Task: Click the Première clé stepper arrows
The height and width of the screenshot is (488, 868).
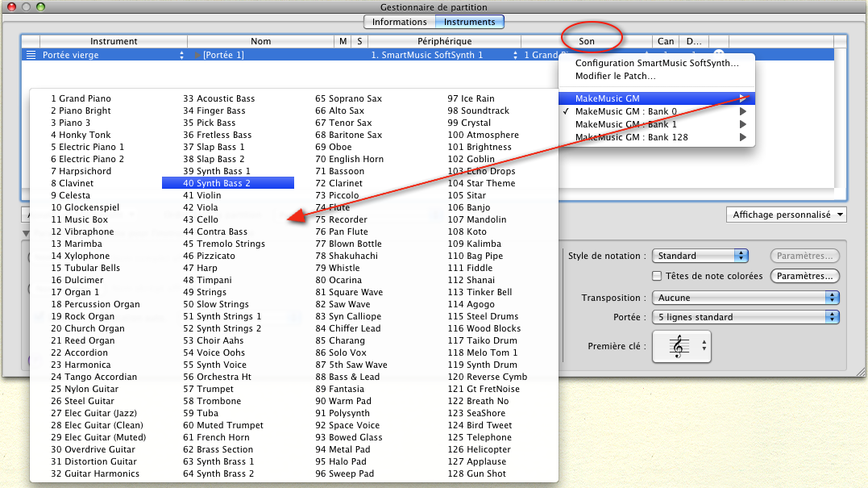Action: (x=705, y=346)
